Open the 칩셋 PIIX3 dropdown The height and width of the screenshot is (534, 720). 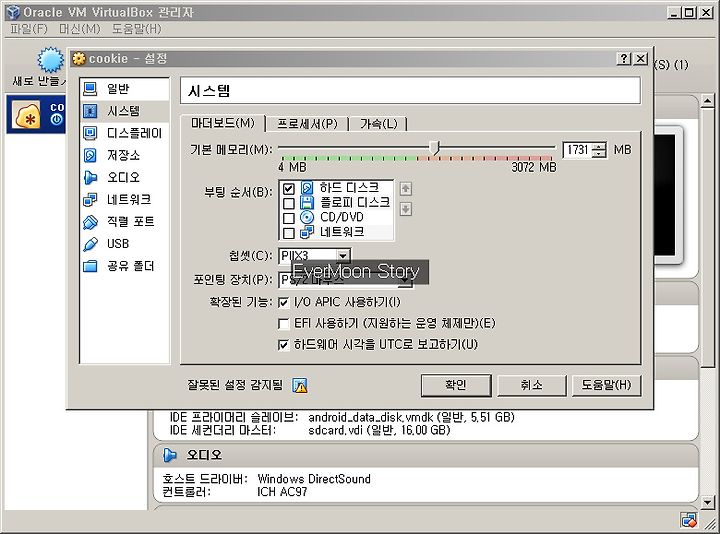[x=343, y=256]
